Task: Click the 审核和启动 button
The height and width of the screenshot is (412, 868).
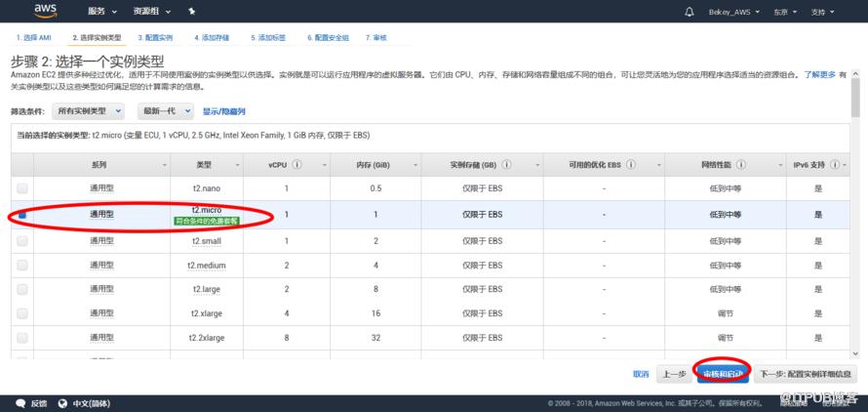Action: (x=723, y=374)
